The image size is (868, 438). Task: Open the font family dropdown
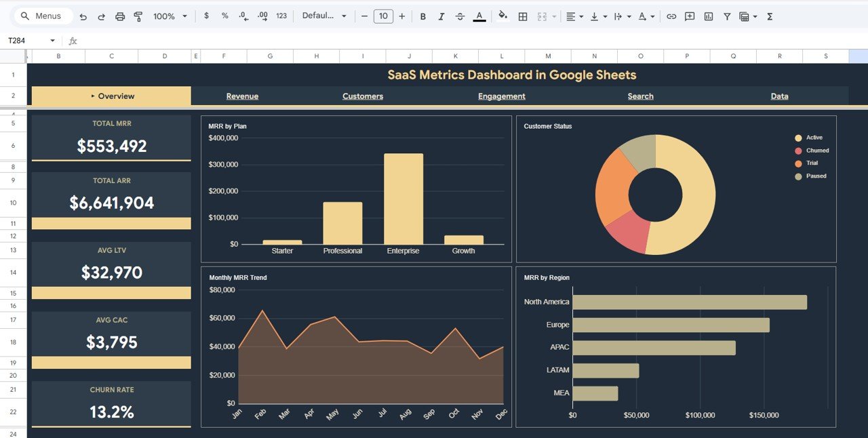[324, 16]
